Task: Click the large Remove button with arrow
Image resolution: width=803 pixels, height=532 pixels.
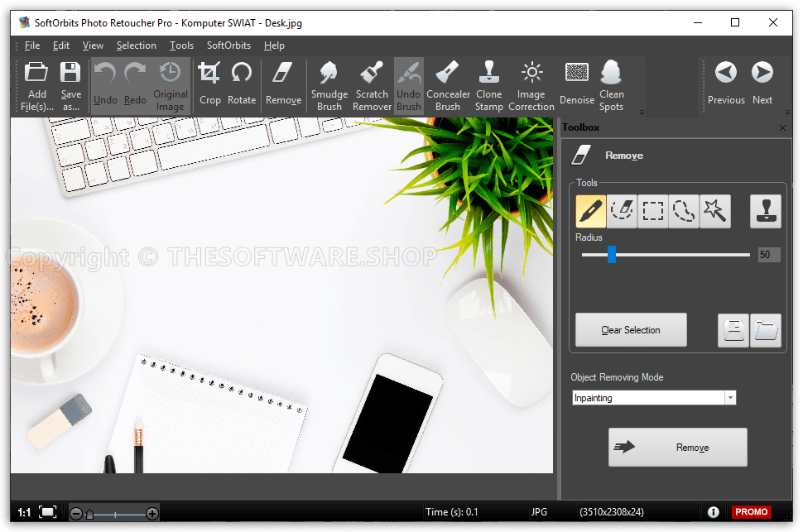Action: point(677,447)
